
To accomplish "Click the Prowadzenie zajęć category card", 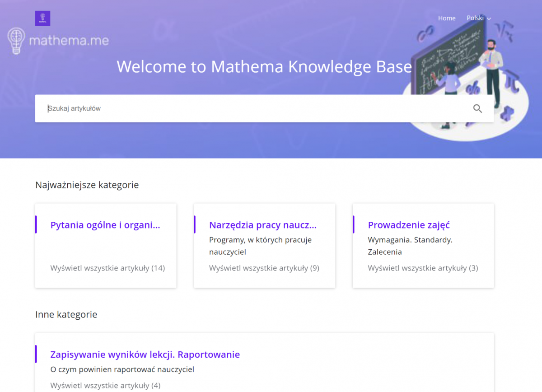I will 423,246.
